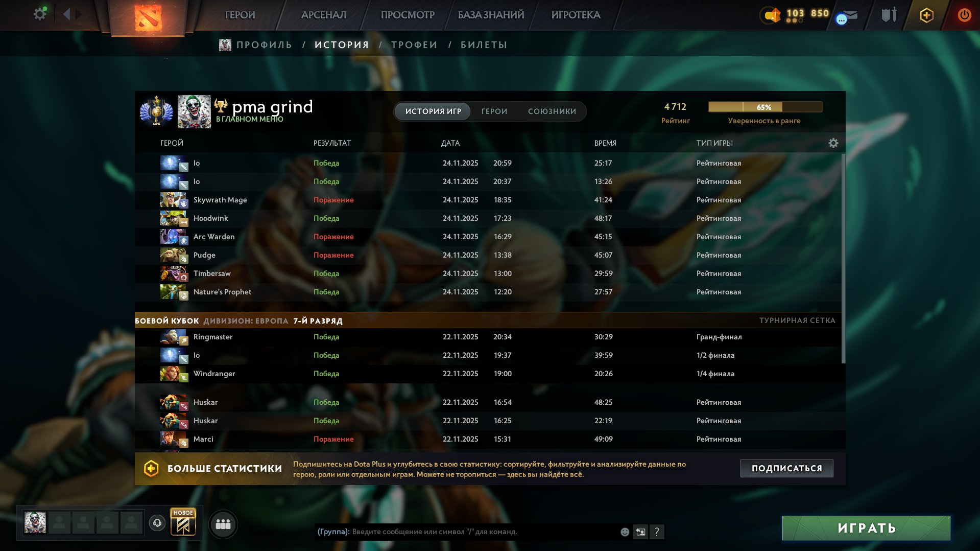Screen dimensions: 980x551
Task: Click the 65% rank confidence bar
Action: 764,107
